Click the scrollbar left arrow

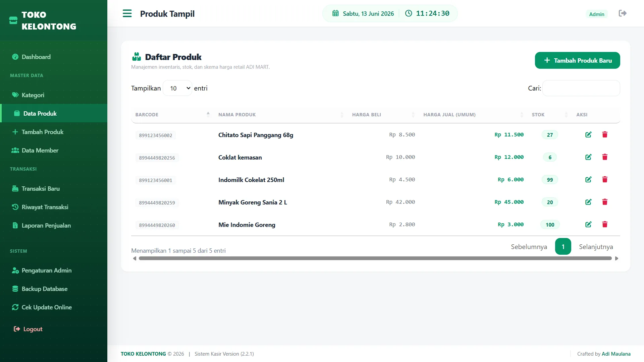tap(135, 258)
